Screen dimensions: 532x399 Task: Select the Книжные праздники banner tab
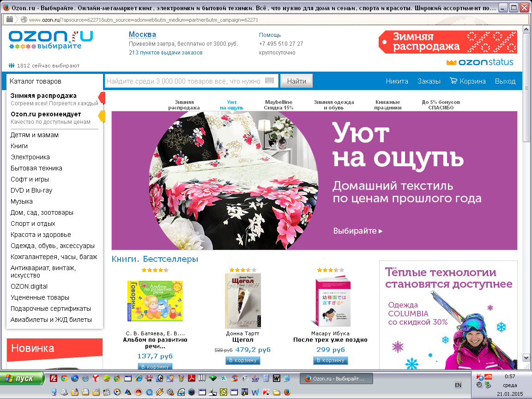click(388, 105)
